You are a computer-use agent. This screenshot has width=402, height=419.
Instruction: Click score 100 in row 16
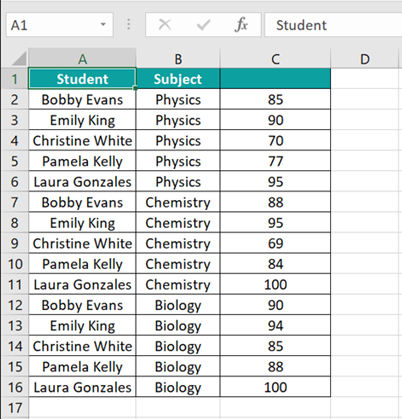coord(275,387)
